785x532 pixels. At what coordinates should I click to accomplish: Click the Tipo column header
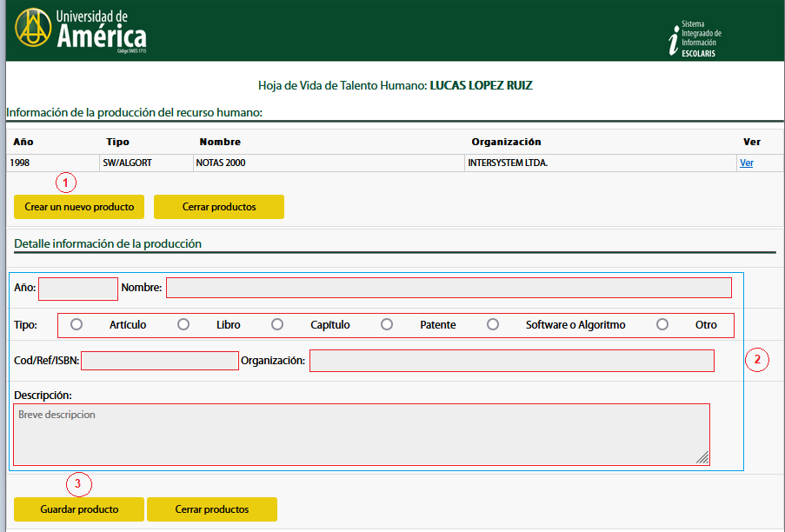(x=117, y=142)
